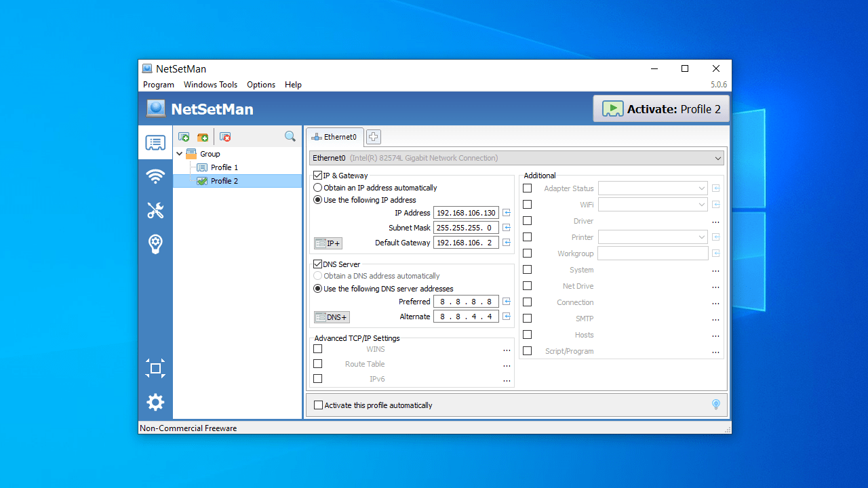The image size is (868, 488).
Task: Open Route Table settings ellipsis
Action: pyautogui.click(x=507, y=365)
